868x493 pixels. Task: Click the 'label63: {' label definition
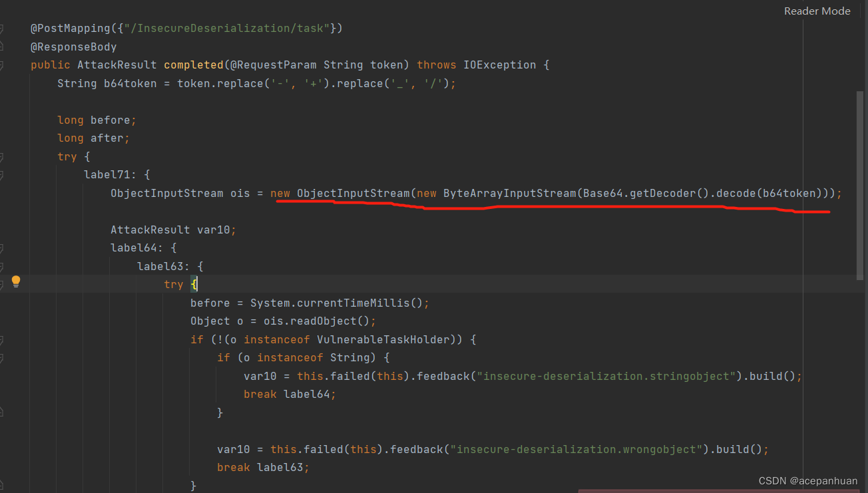[x=170, y=267]
